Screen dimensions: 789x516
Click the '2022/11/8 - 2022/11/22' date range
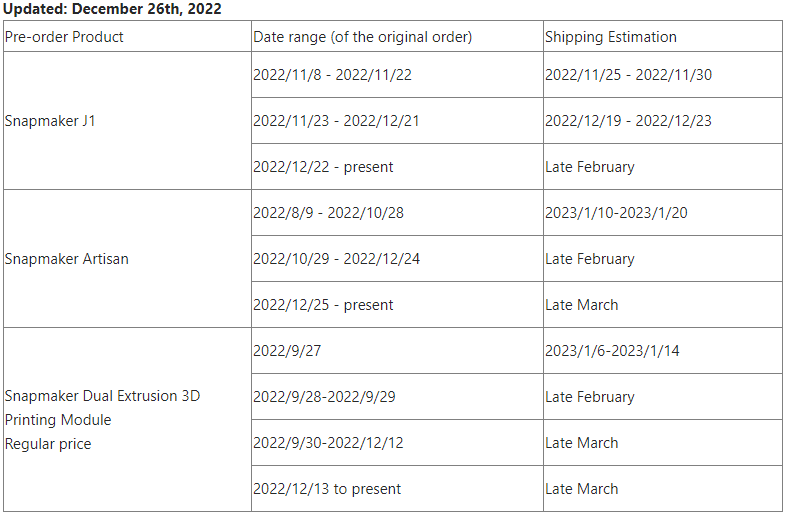point(332,75)
